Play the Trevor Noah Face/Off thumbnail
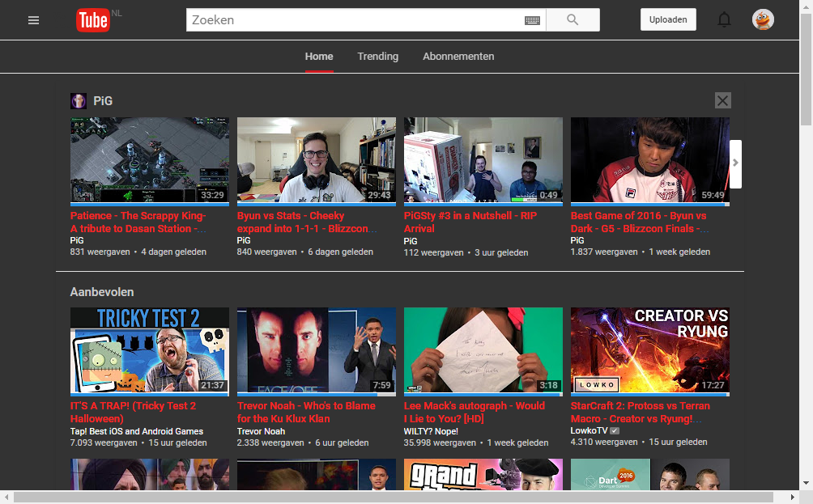The image size is (813, 504). click(x=317, y=350)
